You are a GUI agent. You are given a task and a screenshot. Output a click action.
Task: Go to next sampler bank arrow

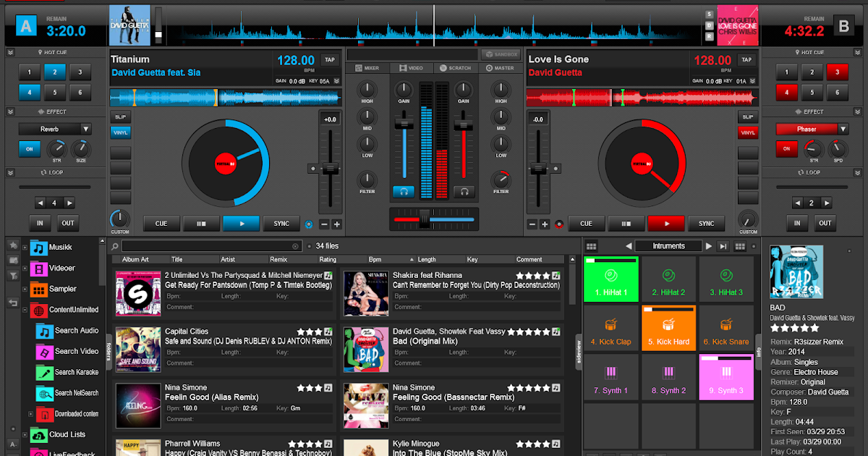[x=709, y=246]
